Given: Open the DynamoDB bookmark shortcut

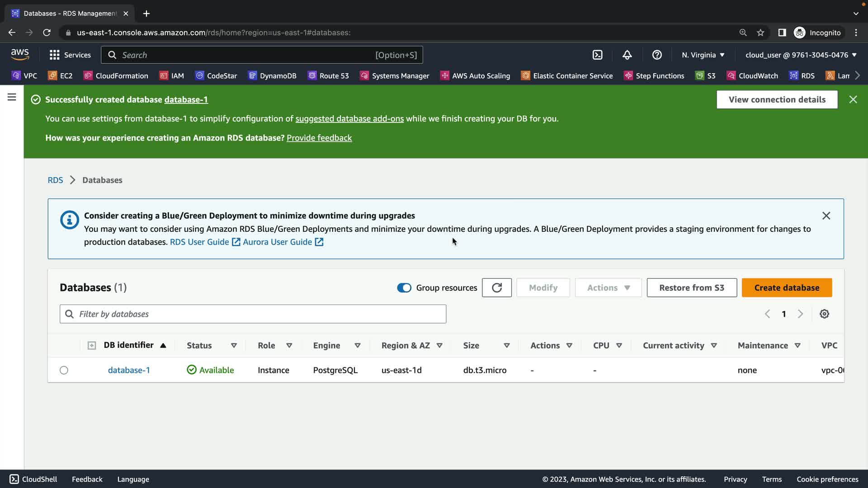Looking at the screenshot, I should (x=272, y=76).
